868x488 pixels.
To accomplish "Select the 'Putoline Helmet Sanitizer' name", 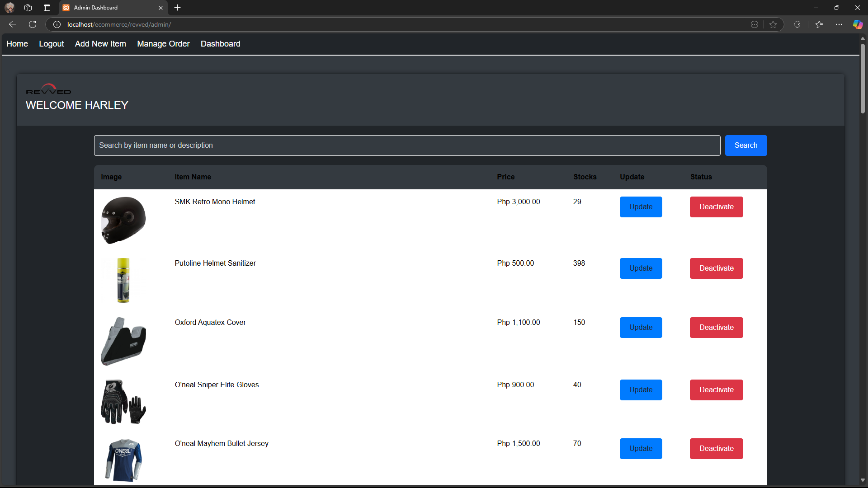I will pyautogui.click(x=215, y=263).
